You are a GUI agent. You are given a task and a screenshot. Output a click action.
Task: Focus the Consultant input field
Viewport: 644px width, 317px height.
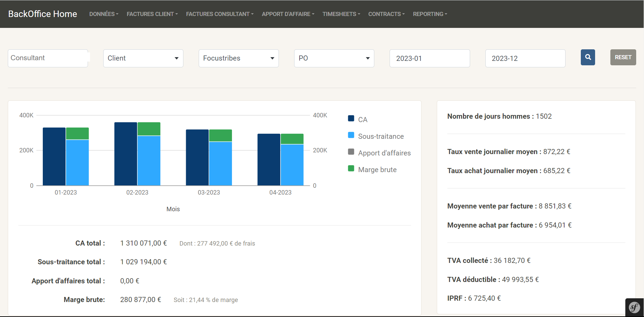[x=48, y=58]
